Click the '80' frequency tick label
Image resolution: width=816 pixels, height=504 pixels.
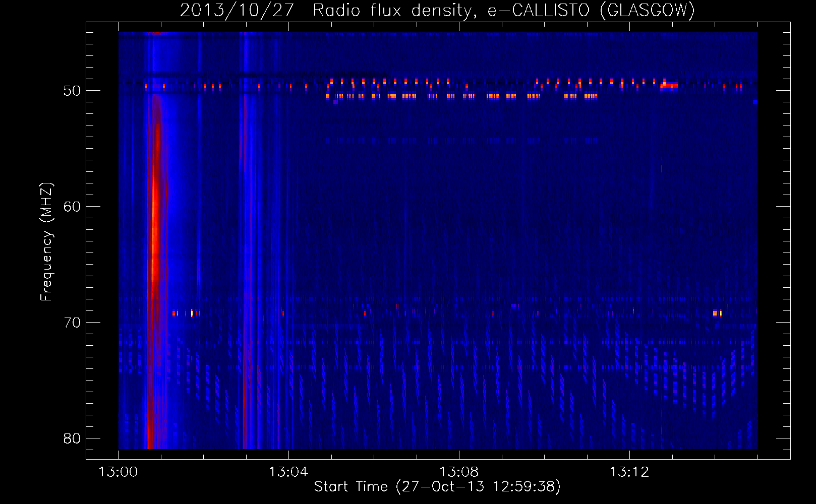coord(72,438)
